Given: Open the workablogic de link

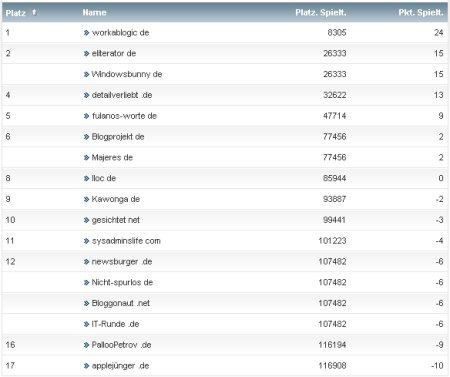Looking at the screenshot, I should (120, 33).
